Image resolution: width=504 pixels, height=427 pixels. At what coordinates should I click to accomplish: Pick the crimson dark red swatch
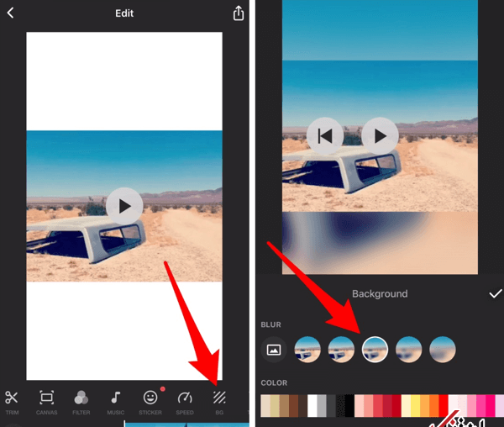[x=387, y=406]
